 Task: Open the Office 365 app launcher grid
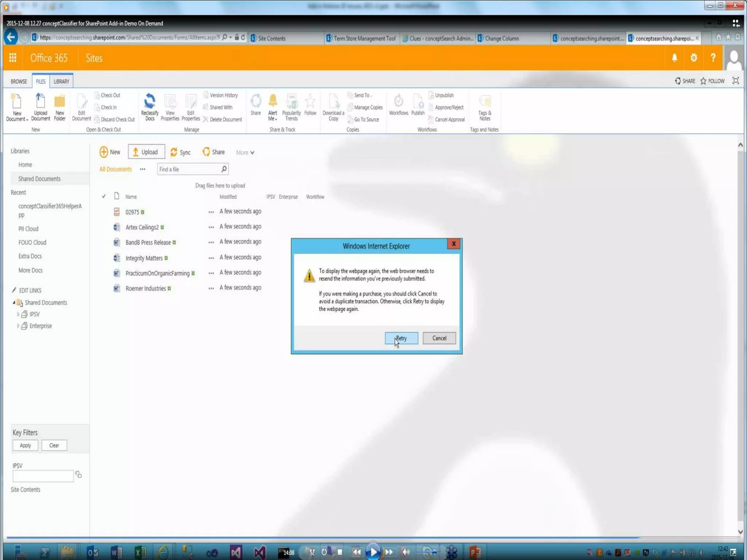tap(13, 58)
